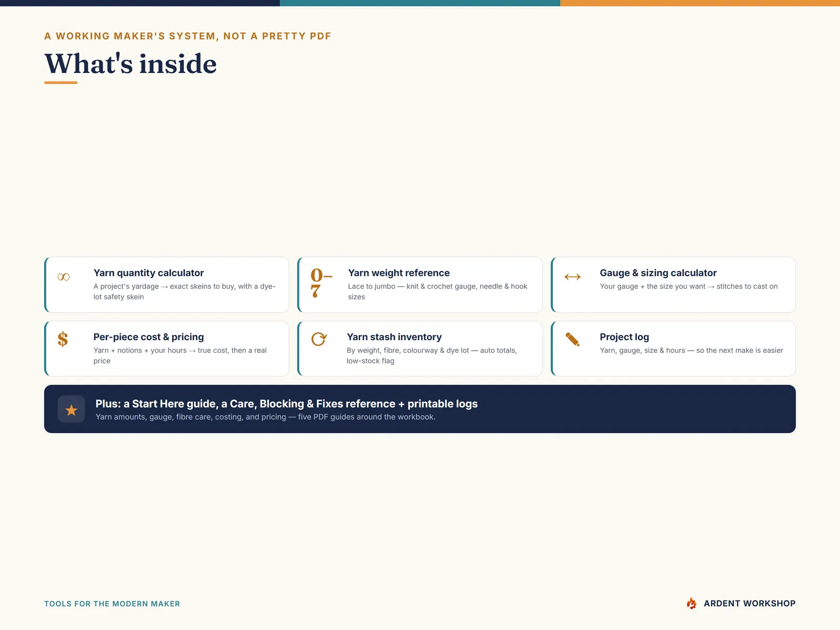Select the Yarn quantity calculator heading
The image size is (840, 630).
tap(149, 273)
